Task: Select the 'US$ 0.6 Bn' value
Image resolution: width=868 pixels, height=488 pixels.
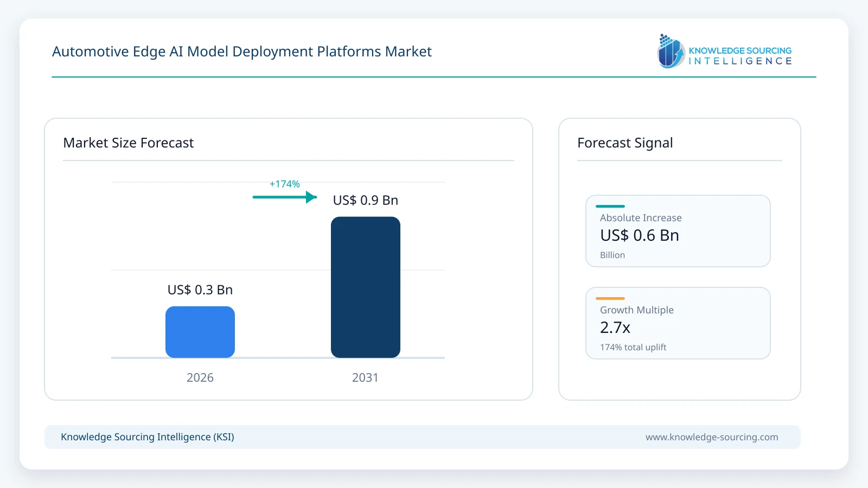Action: click(x=640, y=235)
